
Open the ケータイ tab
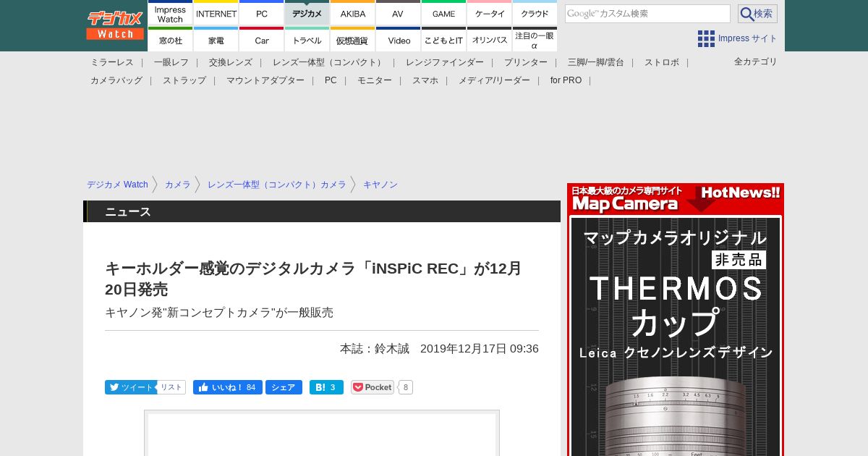click(x=490, y=13)
